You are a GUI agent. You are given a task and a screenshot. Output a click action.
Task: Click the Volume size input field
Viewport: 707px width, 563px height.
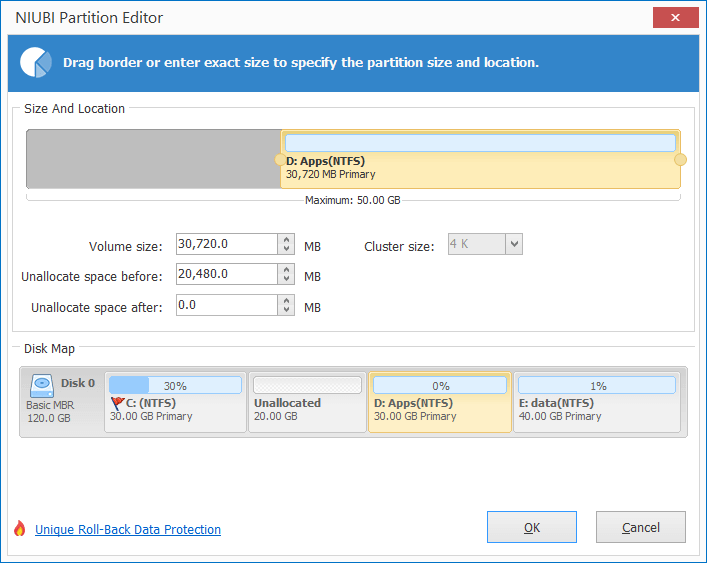(x=227, y=244)
